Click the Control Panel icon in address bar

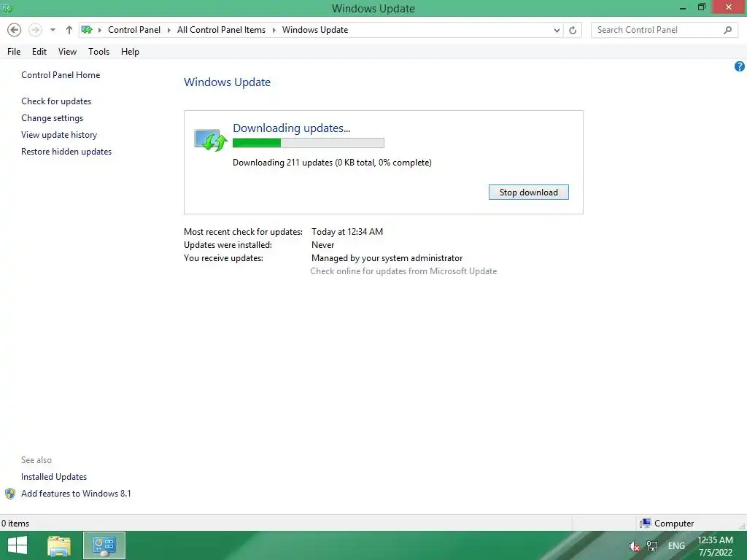tap(87, 30)
